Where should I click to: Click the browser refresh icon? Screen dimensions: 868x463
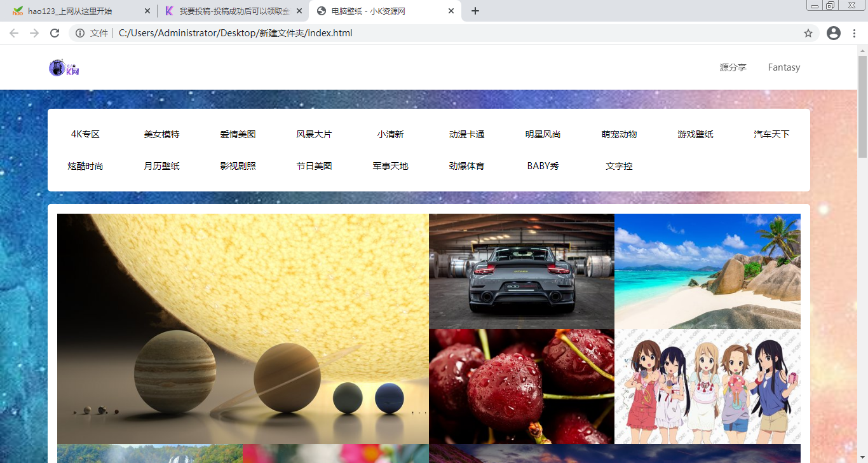click(55, 33)
